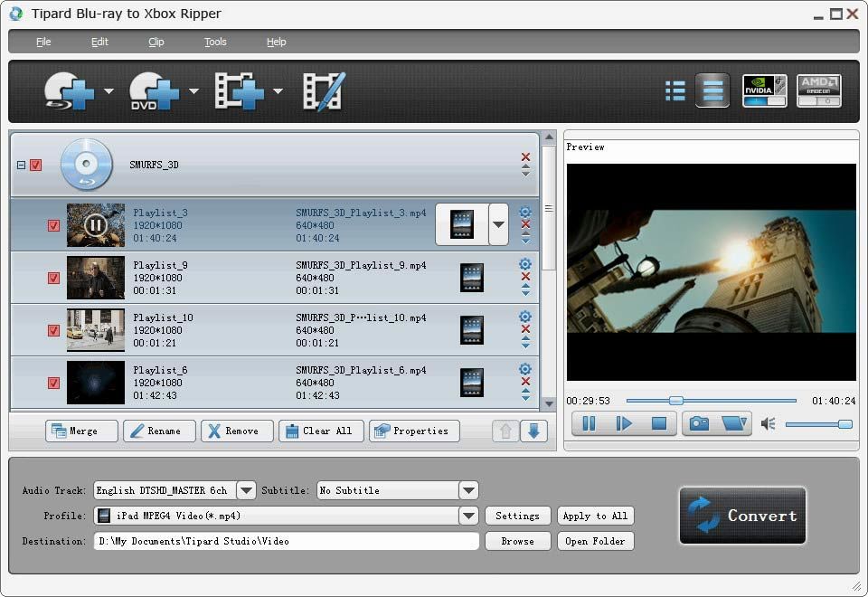Click the Destination path field
Image resolution: width=868 pixels, height=597 pixels.
pos(287,541)
